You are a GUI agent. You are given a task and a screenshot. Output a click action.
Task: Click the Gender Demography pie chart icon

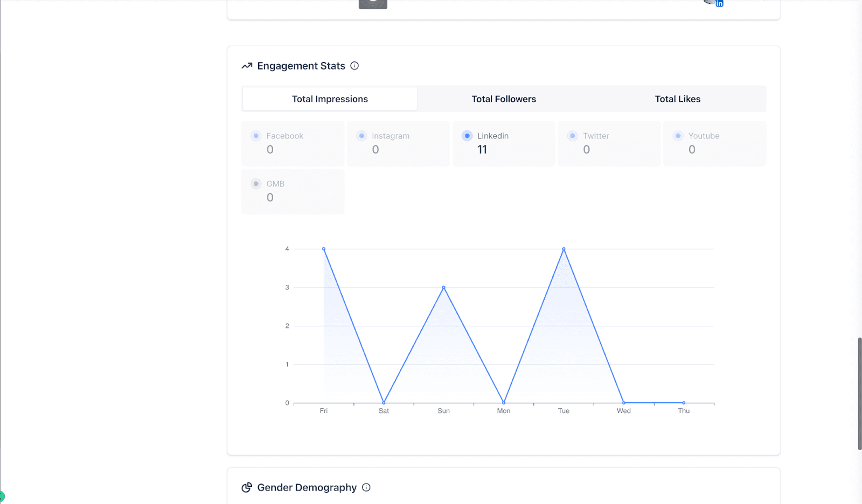click(247, 487)
